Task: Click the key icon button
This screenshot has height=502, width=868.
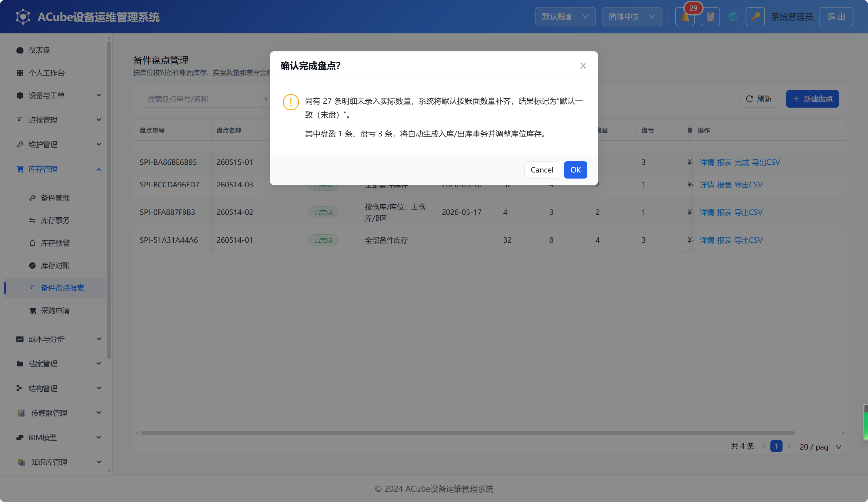Action: pos(755,17)
